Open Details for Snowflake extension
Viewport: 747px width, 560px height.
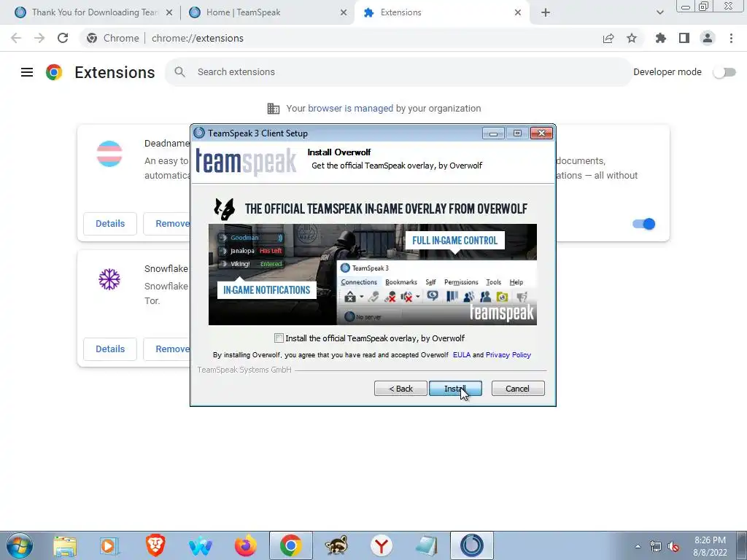coord(110,349)
